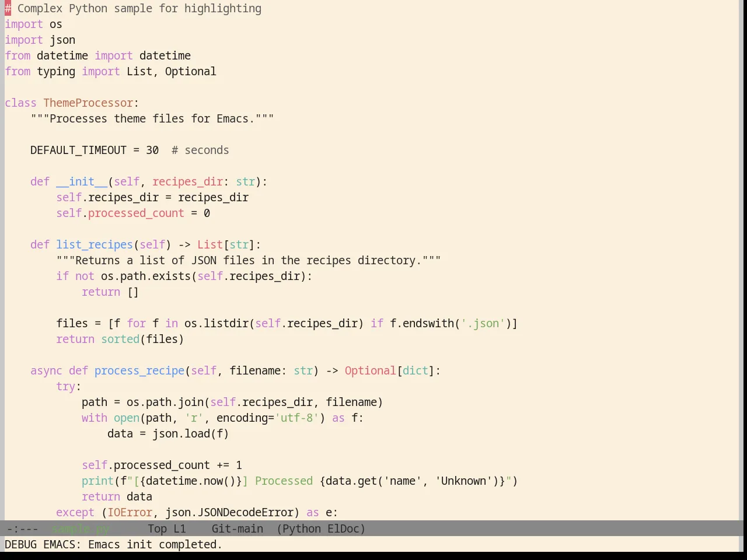Viewport: 747px width, 560px height.
Task: Click the 'return []' statement
Action: pyautogui.click(x=110, y=292)
